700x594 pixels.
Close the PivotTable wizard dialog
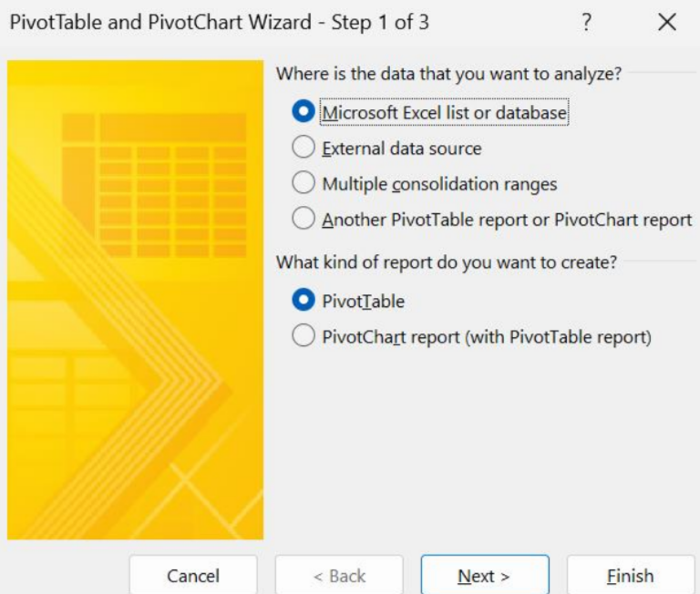667,22
